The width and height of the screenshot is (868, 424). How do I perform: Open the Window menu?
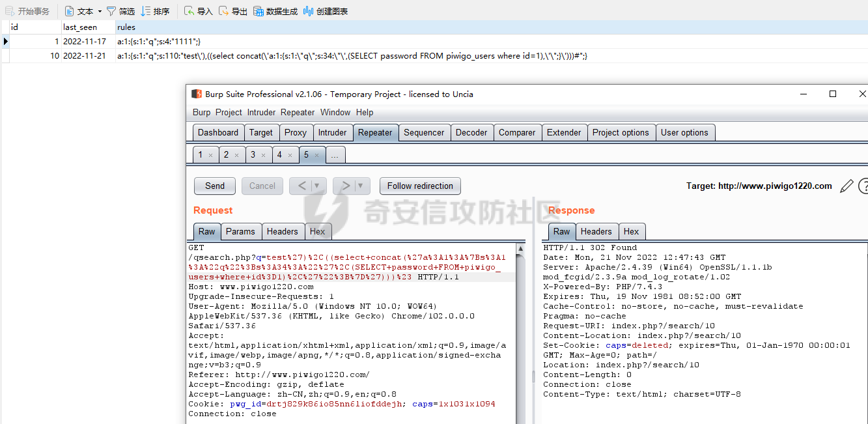click(335, 112)
